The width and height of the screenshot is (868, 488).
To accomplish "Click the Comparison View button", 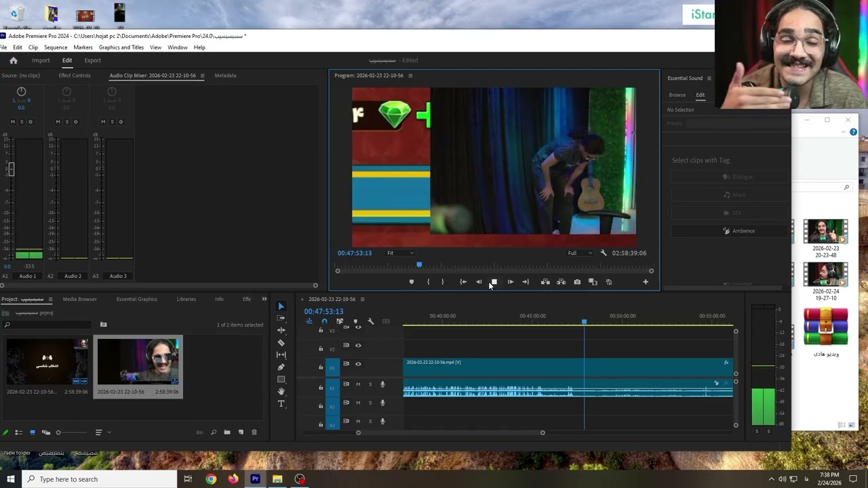I will [x=593, y=282].
